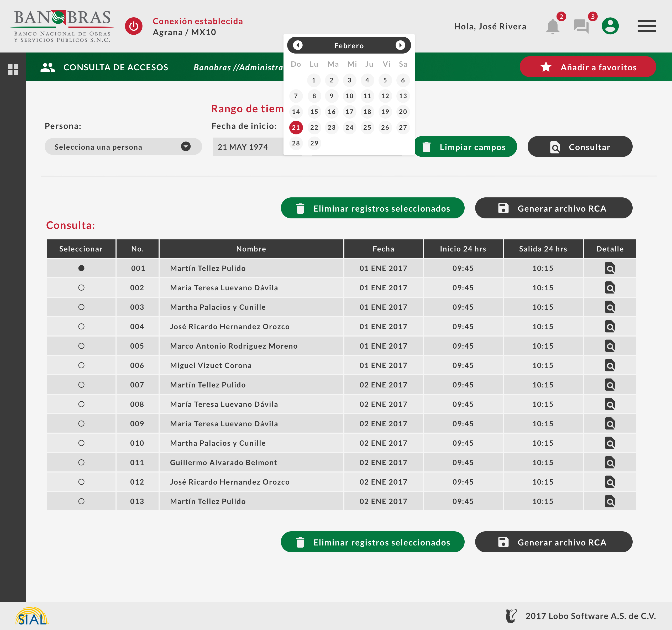
Task: Go to previous month in calendar
Action: 297,45
